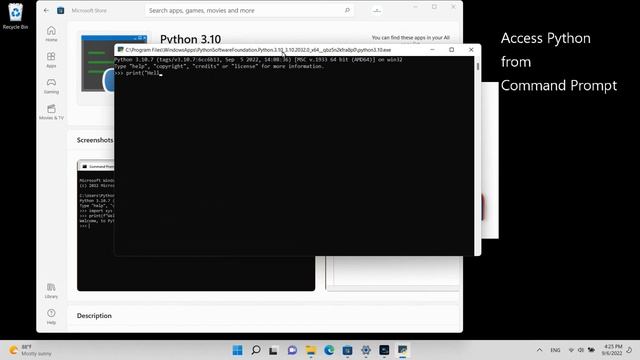Click the Description section heading

(94, 316)
